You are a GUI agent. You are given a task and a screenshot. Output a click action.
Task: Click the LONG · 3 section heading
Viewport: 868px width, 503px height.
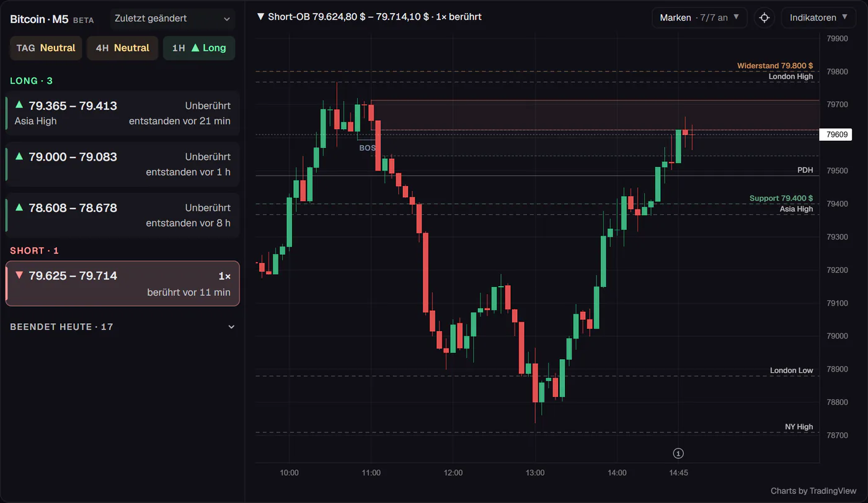point(32,81)
